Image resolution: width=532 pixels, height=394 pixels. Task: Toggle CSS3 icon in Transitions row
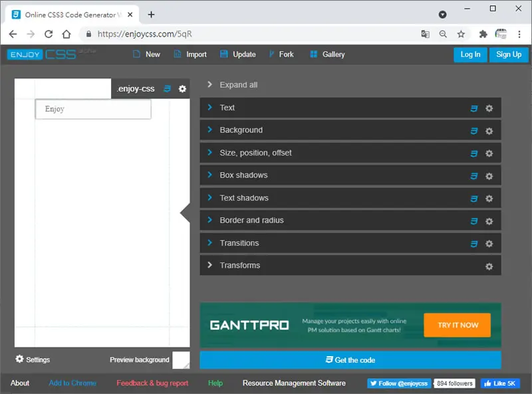tap(473, 244)
